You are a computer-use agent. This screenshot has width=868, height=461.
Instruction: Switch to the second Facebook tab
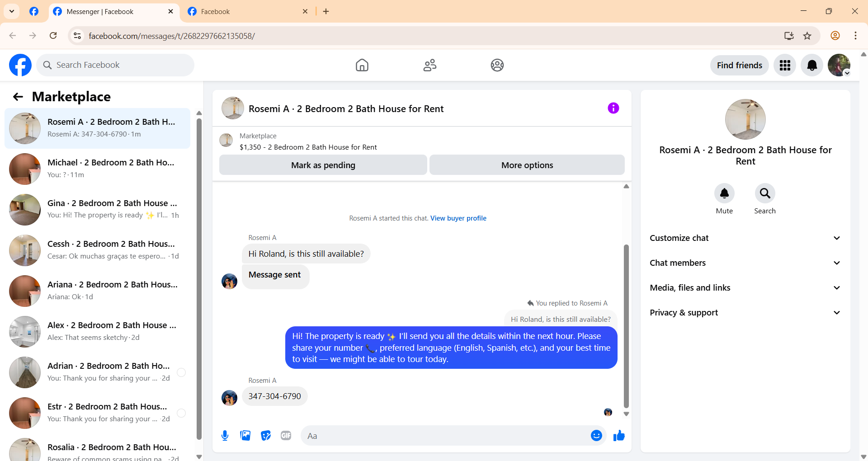coord(248,12)
